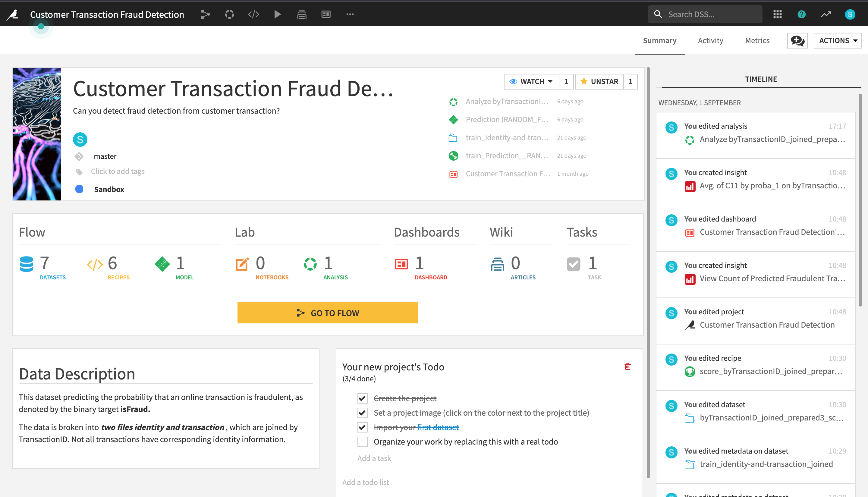
Task: Click the blue Sandbox status dot
Action: pyautogui.click(x=79, y=189)
